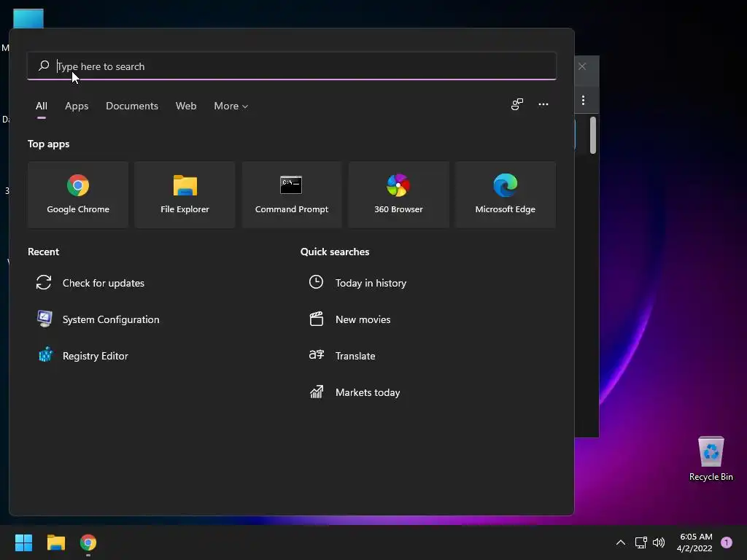This screenshot has width=747, height=560.
Task: Switch to the Apps tab
Action: pyautogui.click(x=77, y=106)
